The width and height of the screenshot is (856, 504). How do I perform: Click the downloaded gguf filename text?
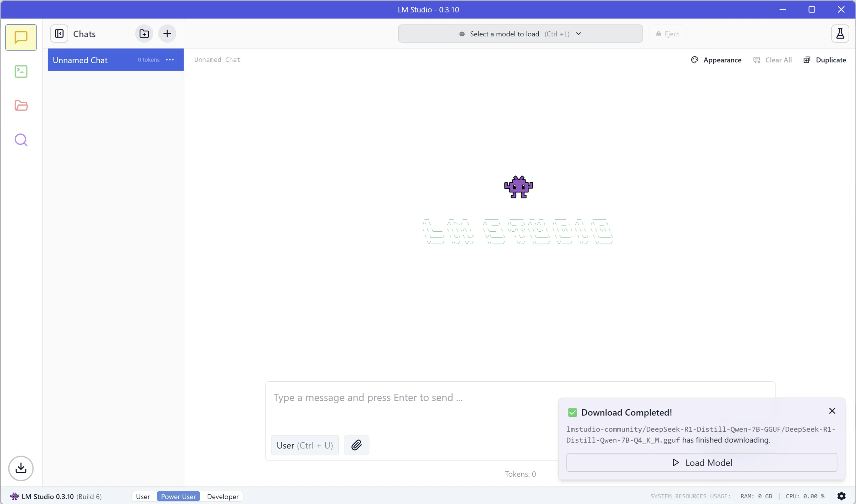point(701,435)
